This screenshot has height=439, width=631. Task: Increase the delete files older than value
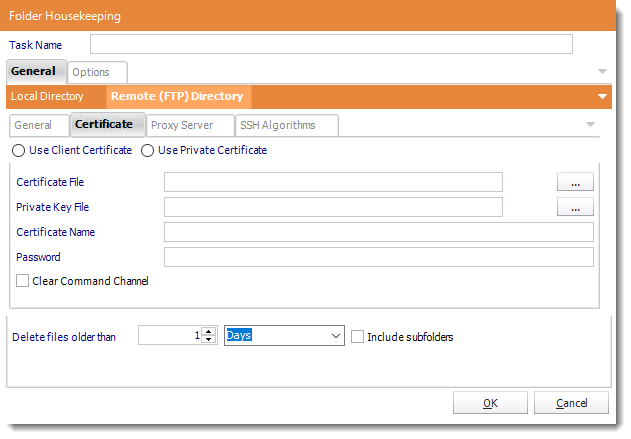pyautogui.click(x=208, y=332)
